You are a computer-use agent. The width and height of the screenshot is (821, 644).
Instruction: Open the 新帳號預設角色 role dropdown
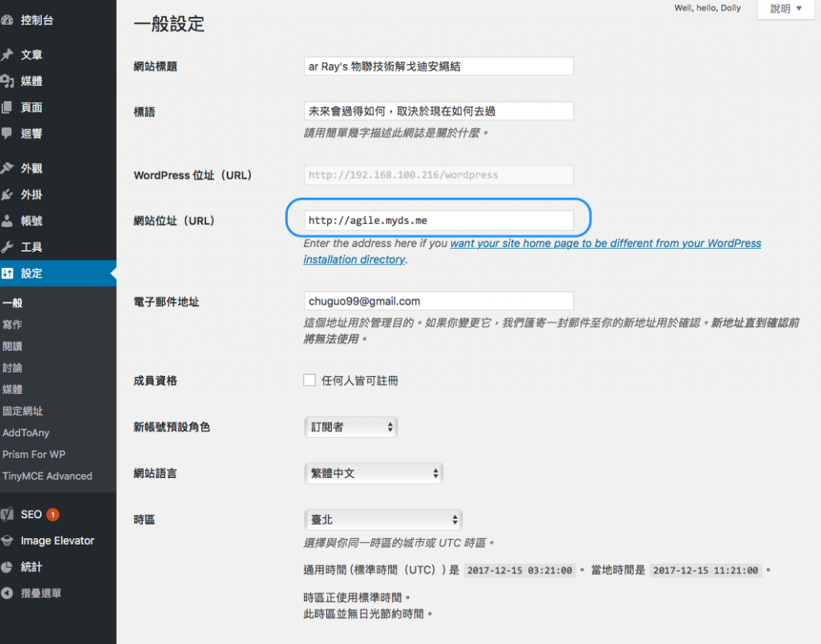(350, 427)
